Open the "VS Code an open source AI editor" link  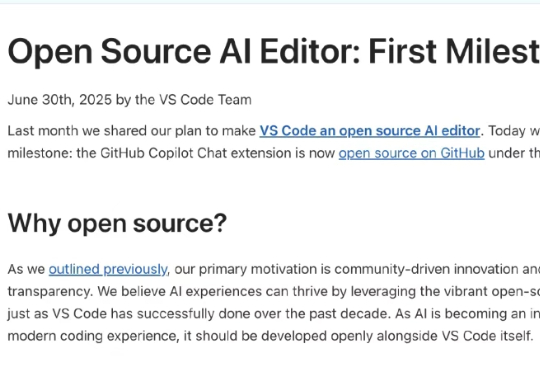click(x=370, y=131)
